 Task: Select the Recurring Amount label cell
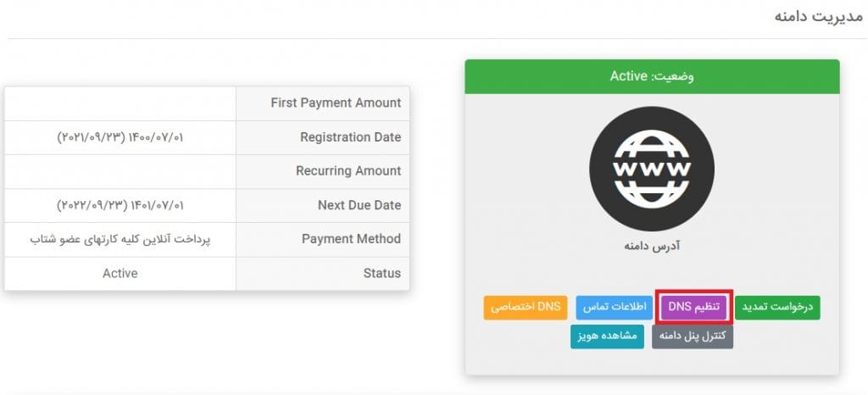point(323,171)
